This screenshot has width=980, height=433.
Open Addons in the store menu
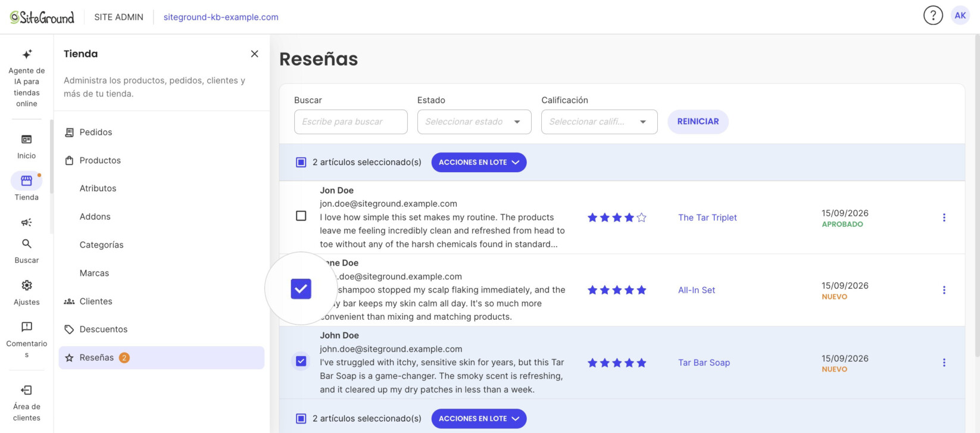(x=95, y=217)
